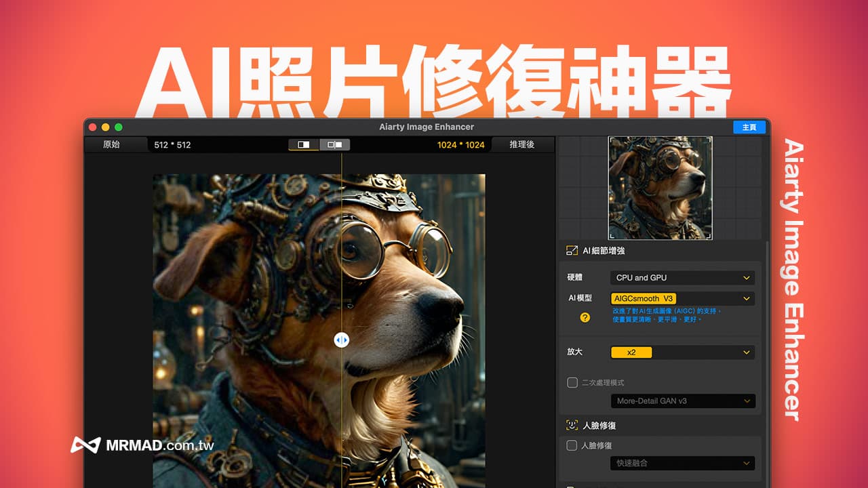The height and width of the screenshot is (488, 868).
Task: Click the 人臉修復 face scan icon
Action: coord(572,426)
